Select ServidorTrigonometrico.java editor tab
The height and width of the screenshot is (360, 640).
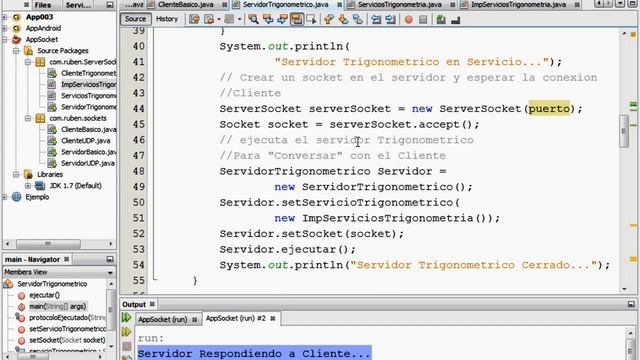286,4
